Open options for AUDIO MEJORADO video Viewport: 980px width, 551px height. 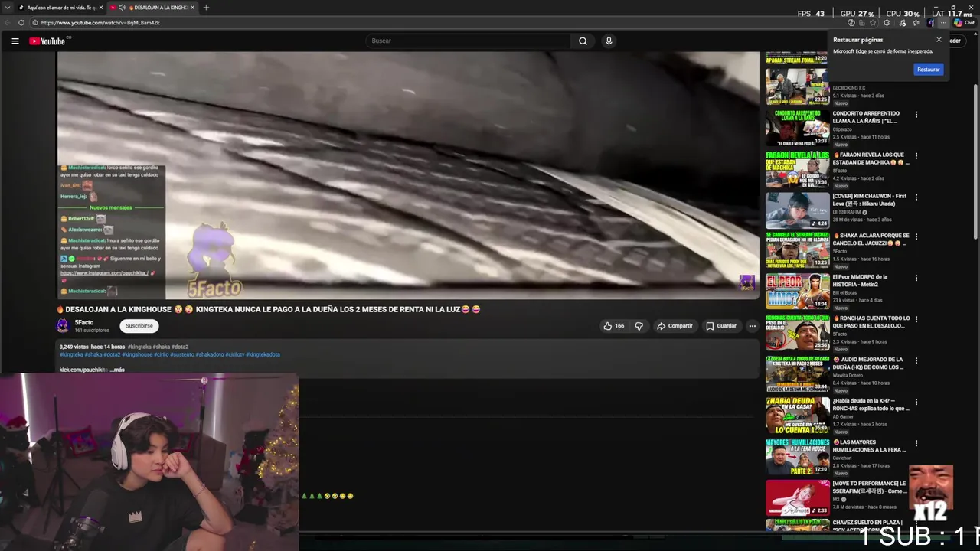coord(916,361)
